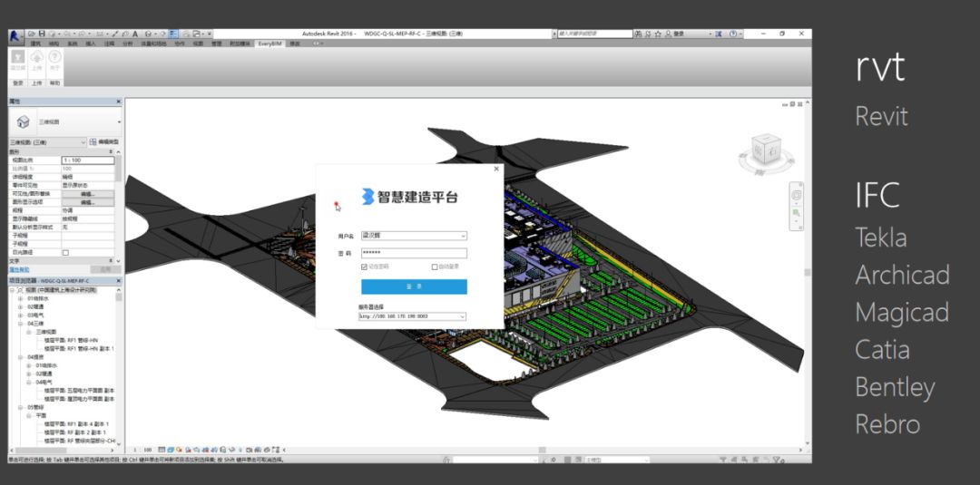Click the search box in Revit title bar
Screen dimensions: 980x485
[595, 34]
